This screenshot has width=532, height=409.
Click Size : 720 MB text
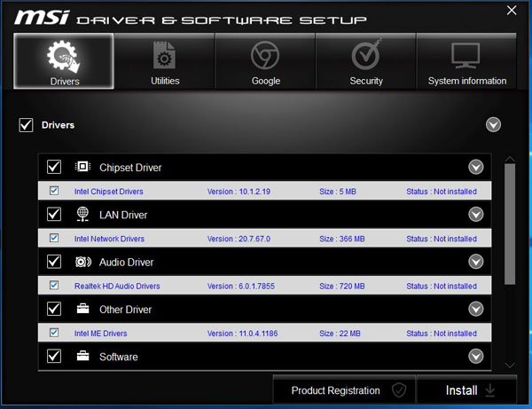pos(342,287)
